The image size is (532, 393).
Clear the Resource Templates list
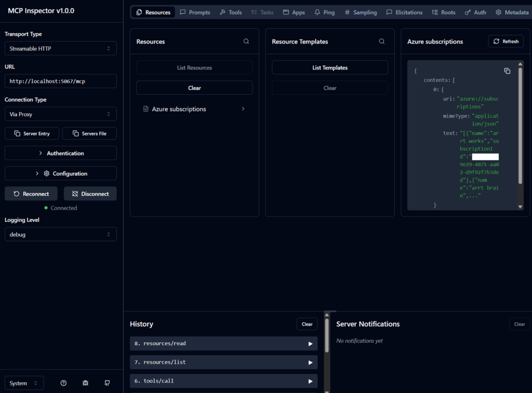(330, 88)
